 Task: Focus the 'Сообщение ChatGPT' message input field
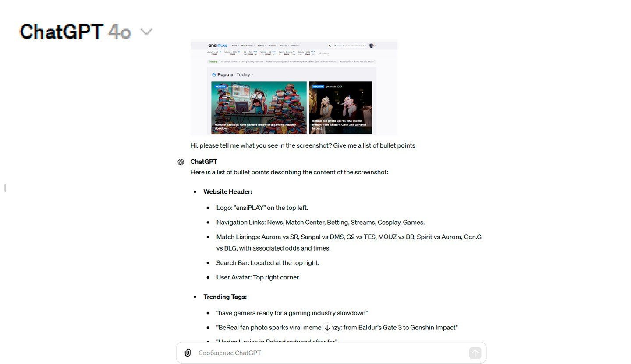pyautogui.click(x=331, y=353)
